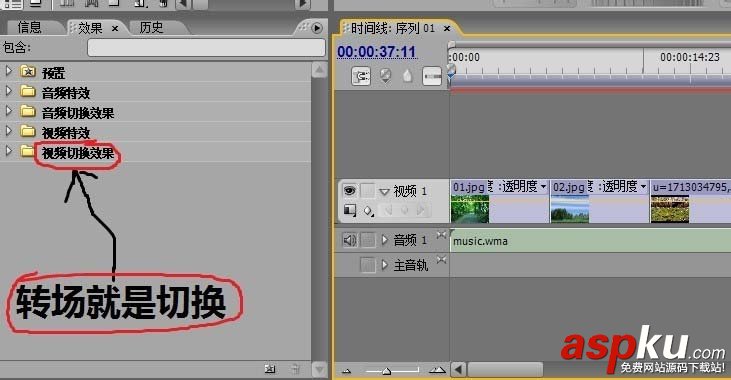Select the 音频切换效果 folder label
Screen dimensions: 731x380
pyautogui.click(x=78, y=113)
